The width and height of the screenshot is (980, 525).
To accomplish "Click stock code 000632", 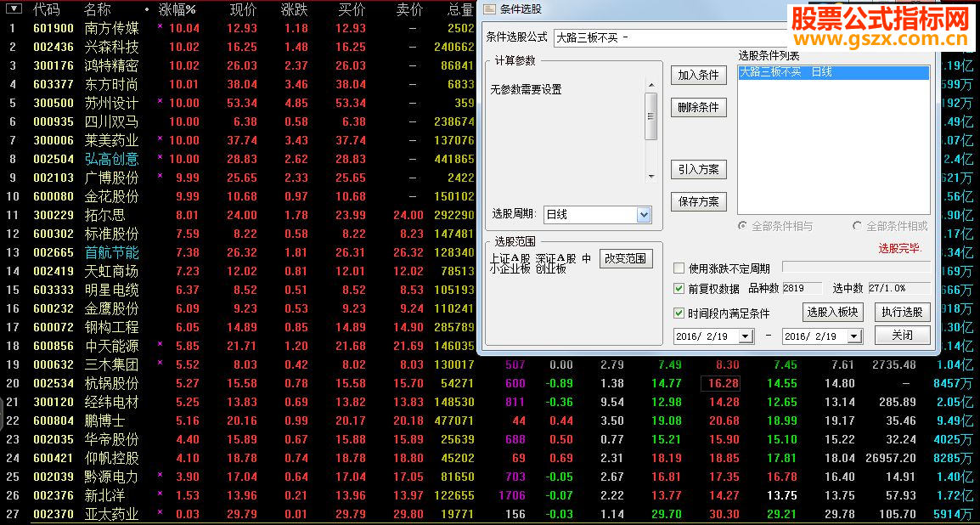I will click(x=54, y=365).
